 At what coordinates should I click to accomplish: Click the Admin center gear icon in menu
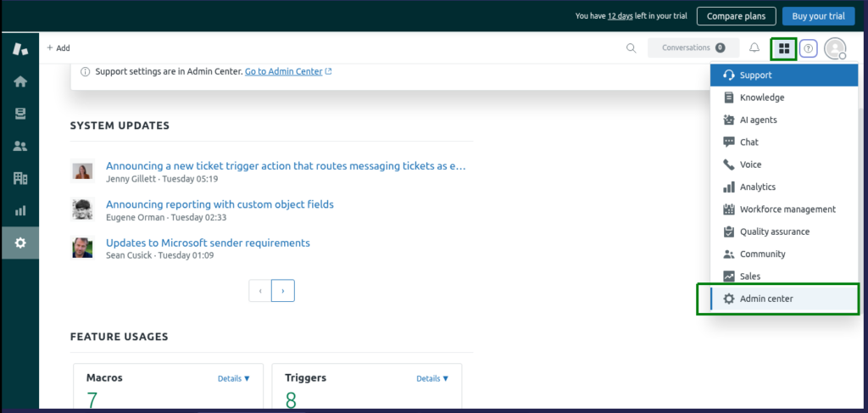click(729, 299)
